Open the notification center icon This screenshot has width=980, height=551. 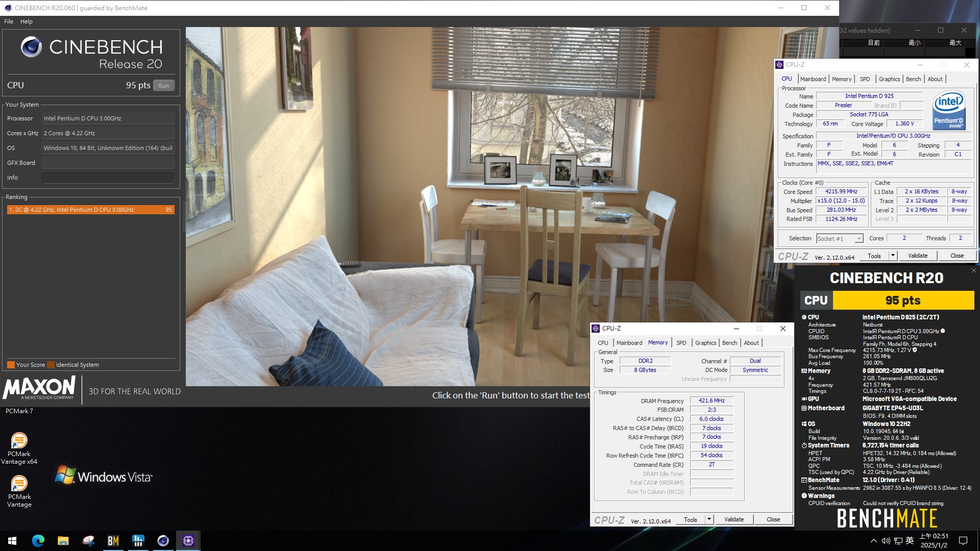pyautogui.click(x=963, y=541)
